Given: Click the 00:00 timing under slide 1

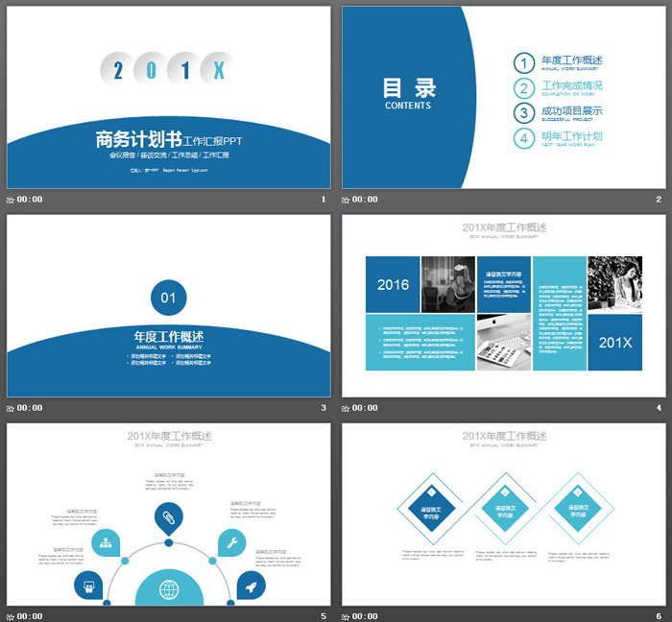Looking at the screenshot, I should [30, 200].
